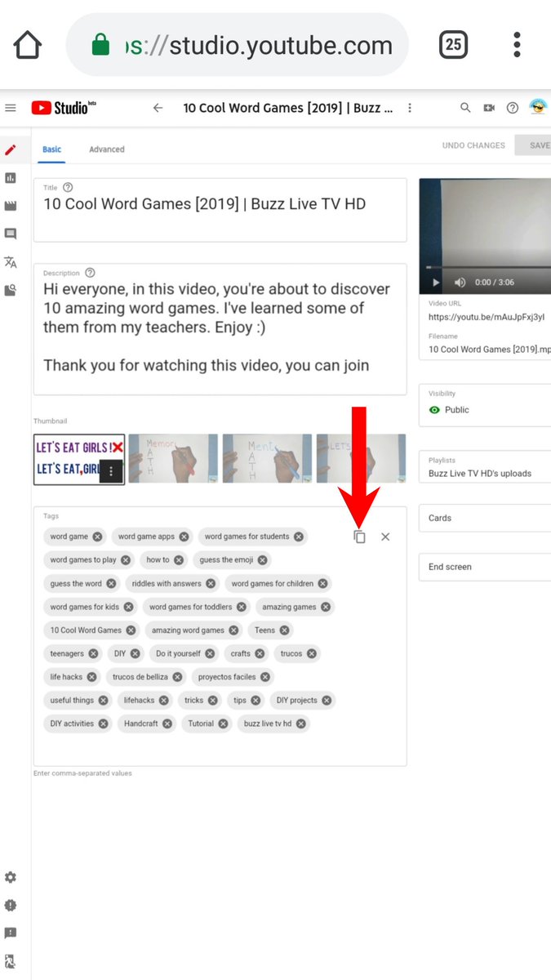
Task: Open the three-dot menu on the first thumbnail
Action: (x=112, y=471)
